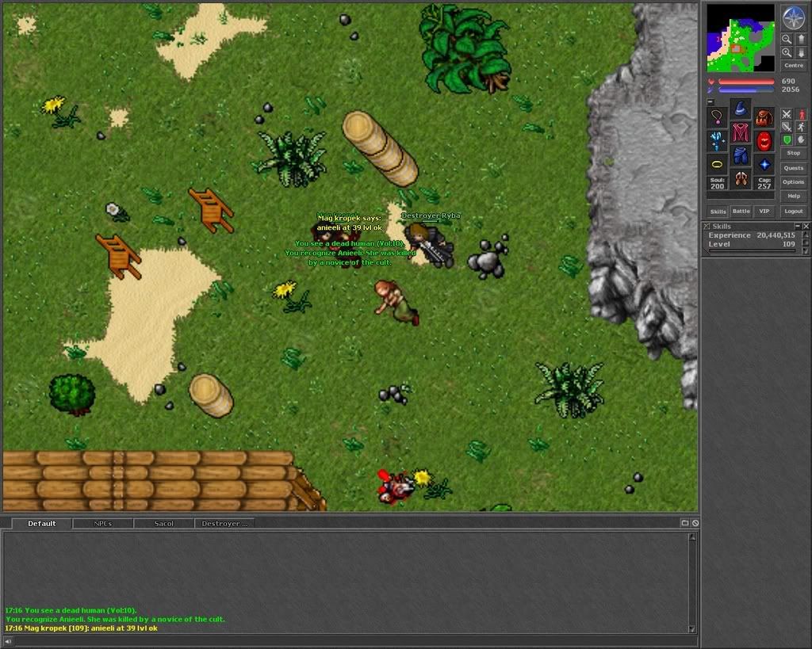Enable balanced fight mode (sword and shield)
This screenshot has width=812, height=649.
coord(787,127)
